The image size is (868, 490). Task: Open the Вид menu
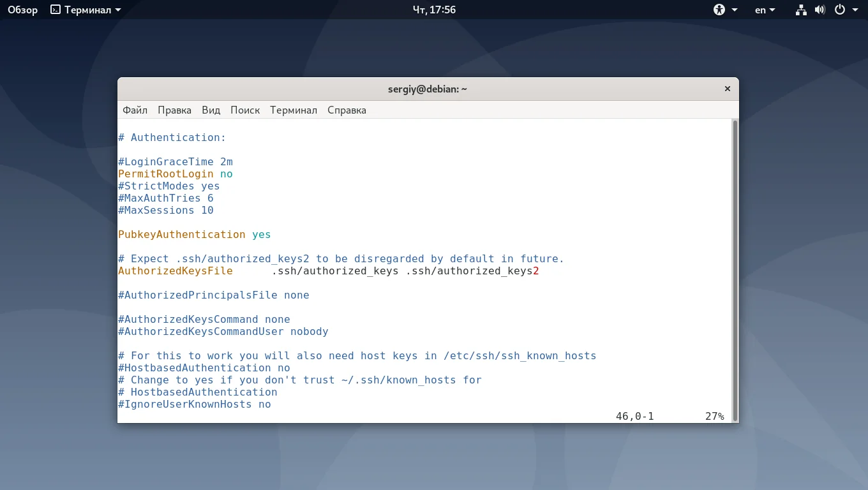pyautogui.click(x=211, y=110)
